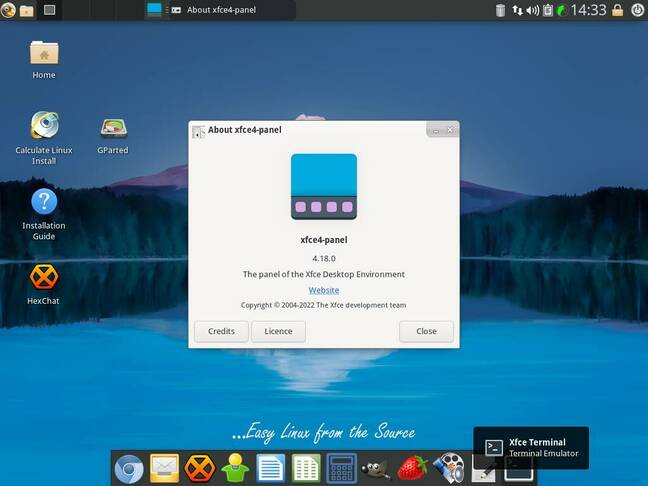Screen dimensions: 648x486
Task: Launch the Calc spreadsheet dock icon
Action: pyautogui.click(x=306, y=468)
